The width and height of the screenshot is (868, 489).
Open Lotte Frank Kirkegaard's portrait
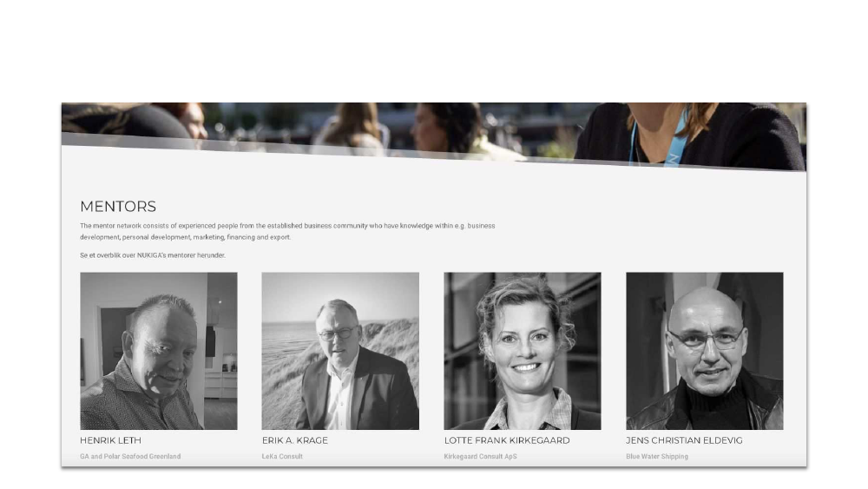click(522, 351)
